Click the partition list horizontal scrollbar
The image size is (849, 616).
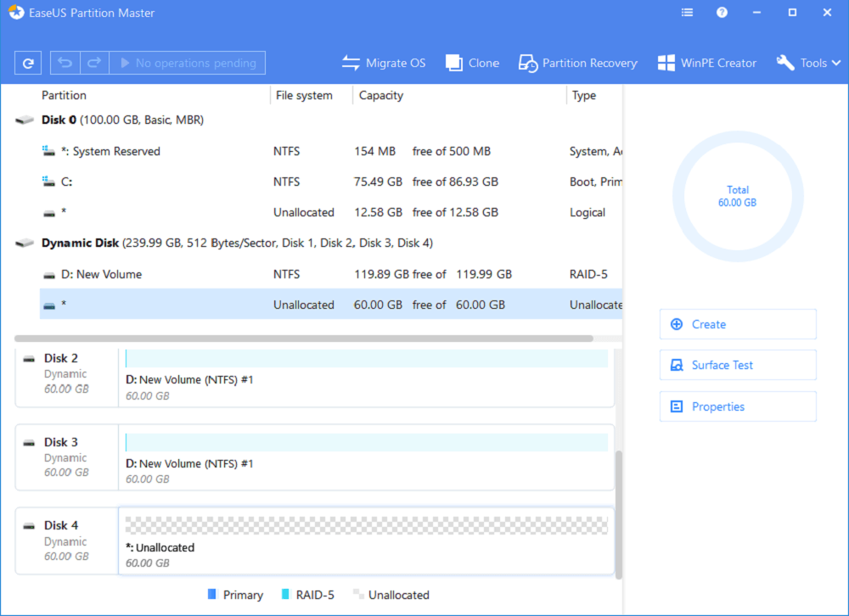point(304,339)
